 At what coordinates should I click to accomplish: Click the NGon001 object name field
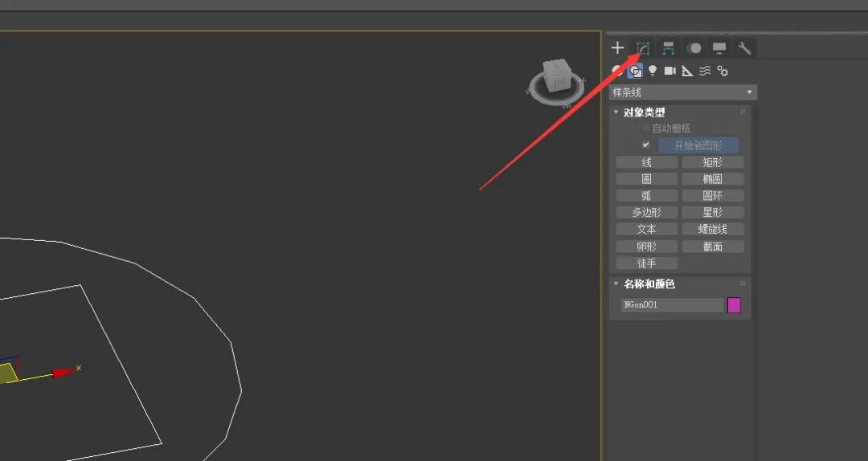(672, 305)
